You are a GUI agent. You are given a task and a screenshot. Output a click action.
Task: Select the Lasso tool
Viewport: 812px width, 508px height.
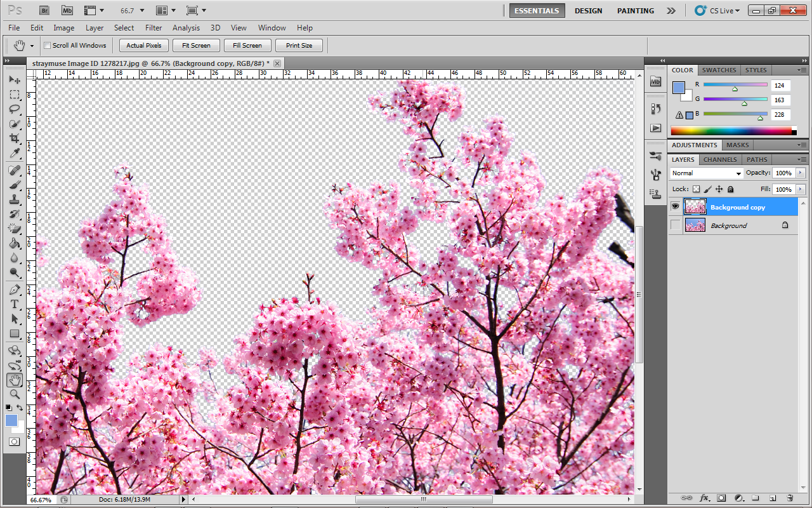point(15,109)
